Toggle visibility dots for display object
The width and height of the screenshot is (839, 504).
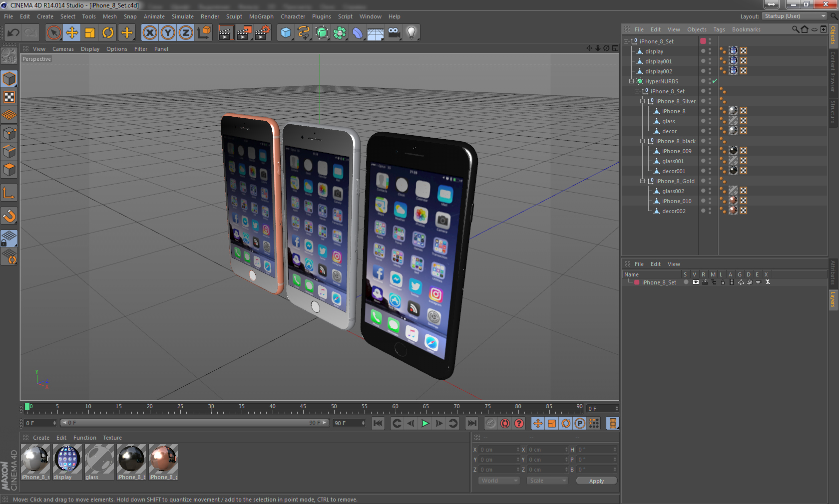point(710,51)
